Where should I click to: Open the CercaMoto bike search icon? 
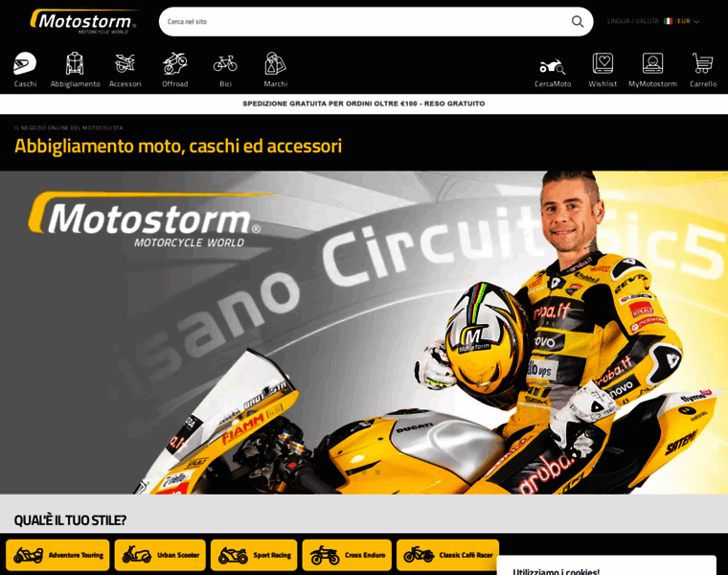point(553,66)
